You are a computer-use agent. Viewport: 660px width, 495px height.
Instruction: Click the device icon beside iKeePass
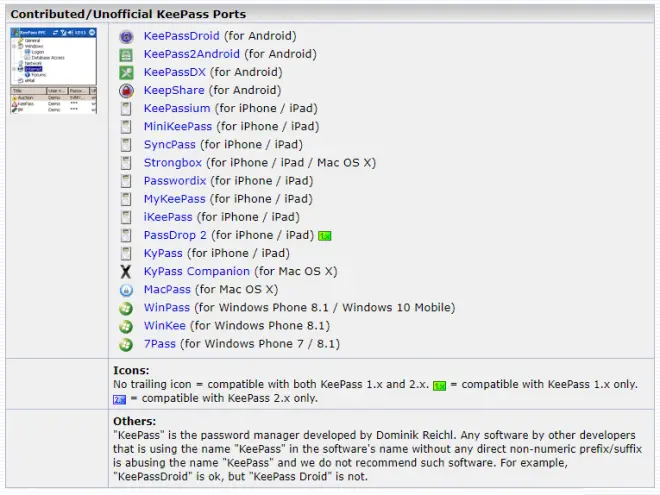click(x=126, y=218)
